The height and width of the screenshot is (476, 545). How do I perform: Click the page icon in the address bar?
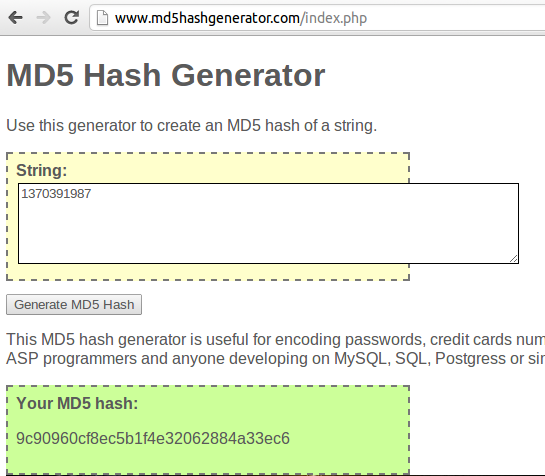click(x=102, y=18)
